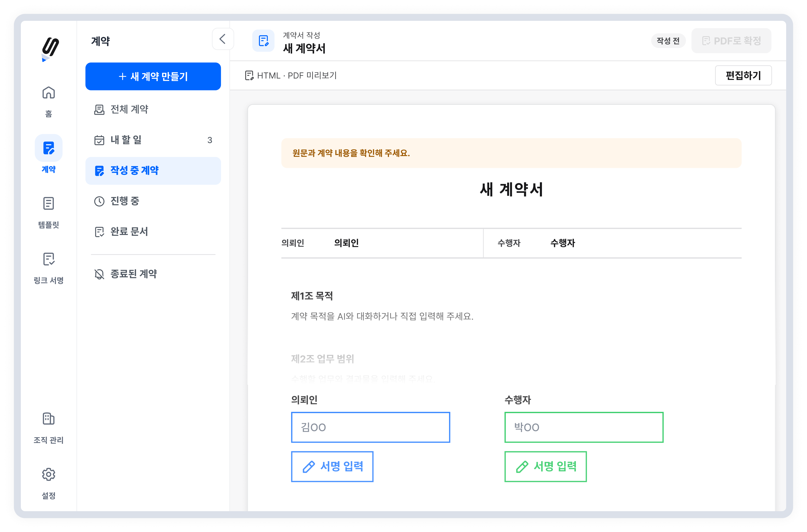
Task: Click the 편집하기 button
Action: tap(743, 75)
